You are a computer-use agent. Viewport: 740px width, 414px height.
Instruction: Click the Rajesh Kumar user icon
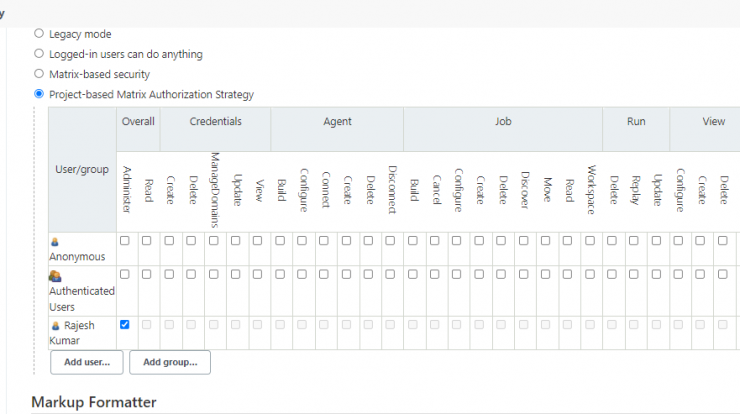[56, 326]
